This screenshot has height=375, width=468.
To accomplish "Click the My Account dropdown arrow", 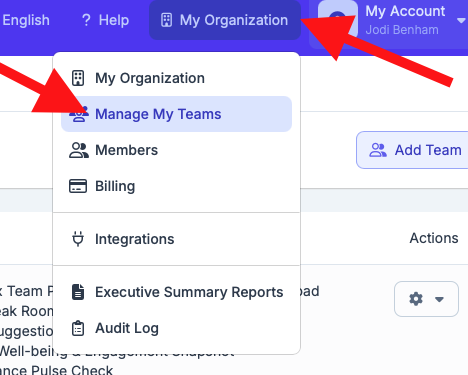I will coord(461,21).
